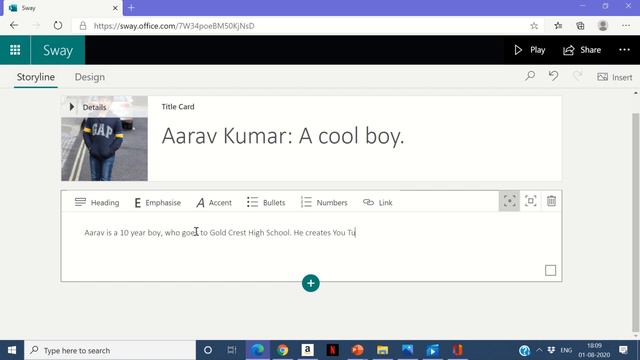The image size is (640, 360).
Task: Open the Share options
Action: pos(582,50)
